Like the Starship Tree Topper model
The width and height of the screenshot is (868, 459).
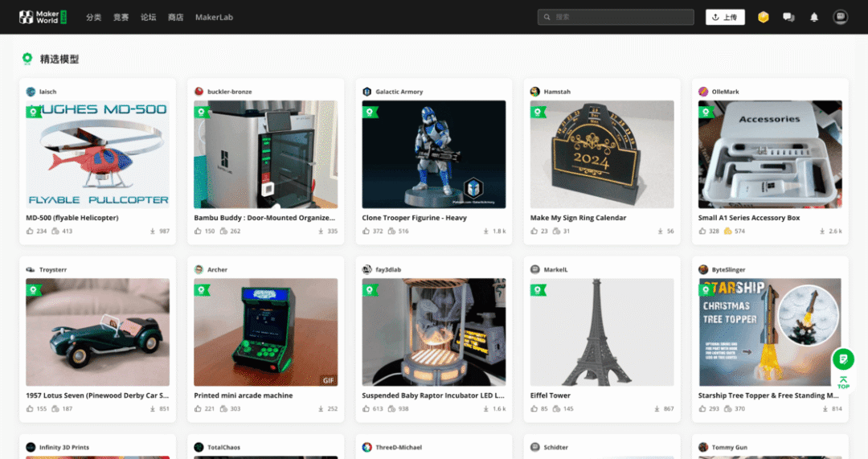(x=702, y=408)
